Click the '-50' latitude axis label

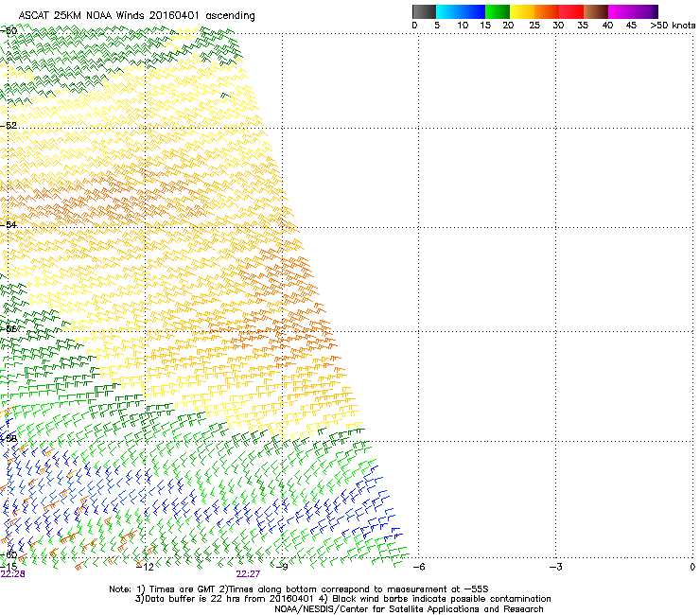[x=9, y=31]
